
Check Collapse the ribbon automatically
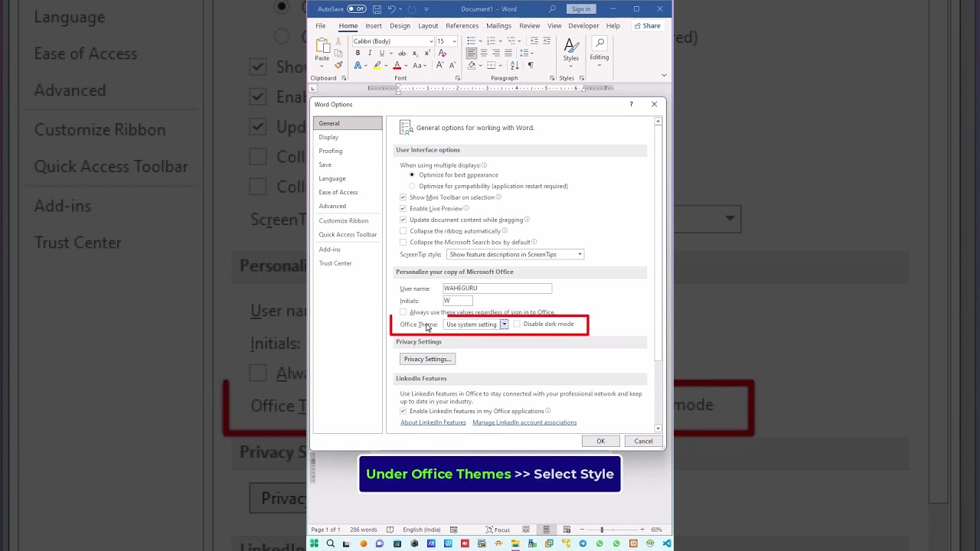point(403,231)
